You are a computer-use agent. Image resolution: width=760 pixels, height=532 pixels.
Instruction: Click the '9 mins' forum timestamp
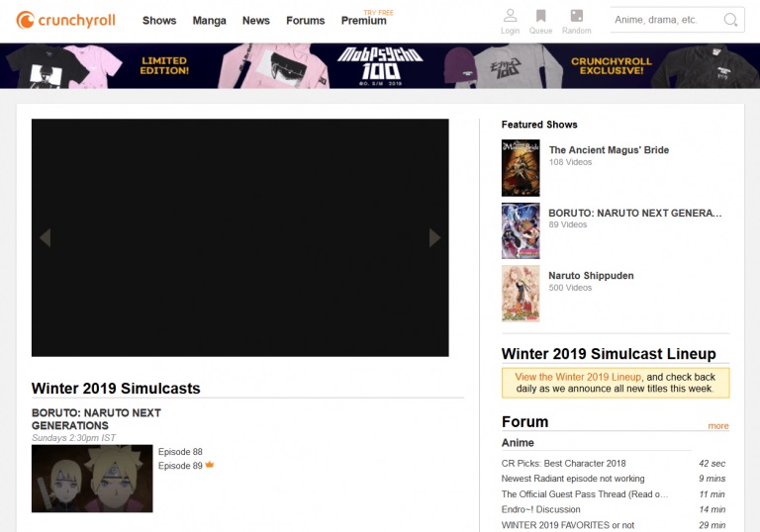[x=712, y=479]
